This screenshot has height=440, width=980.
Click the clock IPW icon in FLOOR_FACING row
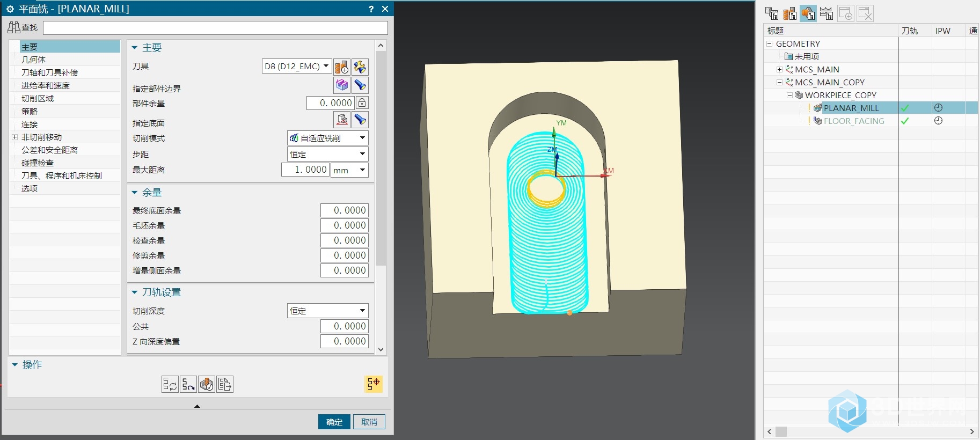coord(938,121)
